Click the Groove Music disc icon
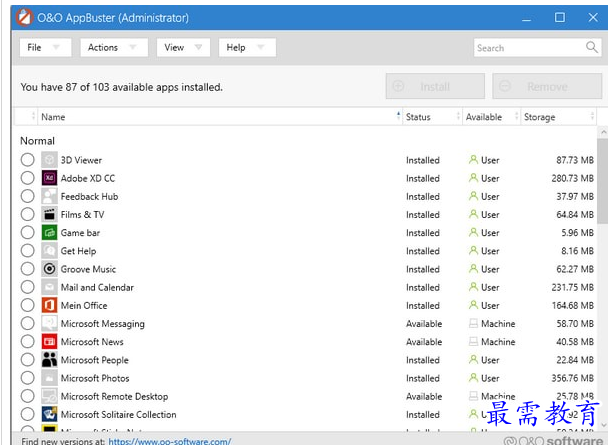 point(49,269)
